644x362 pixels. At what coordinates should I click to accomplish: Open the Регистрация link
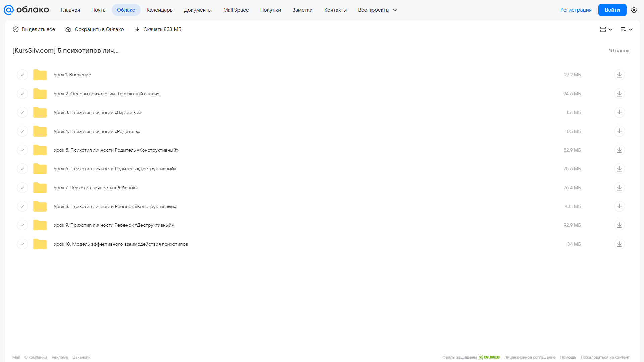pos(576,10)
